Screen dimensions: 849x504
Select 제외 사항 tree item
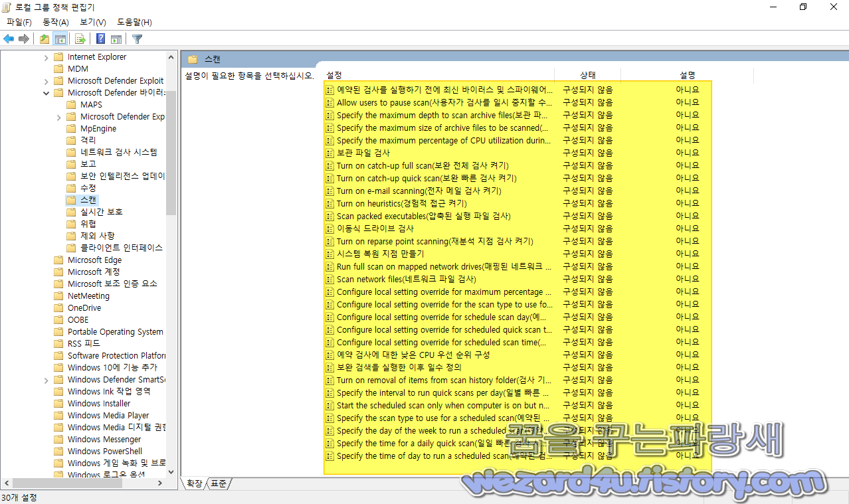coord(98,236)
